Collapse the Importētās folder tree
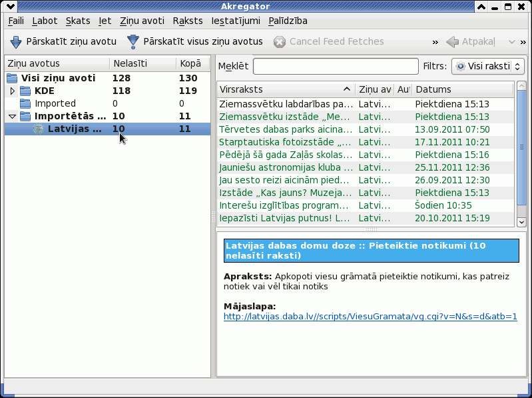This screenshot has height=398, width=532. coord(12,116)
